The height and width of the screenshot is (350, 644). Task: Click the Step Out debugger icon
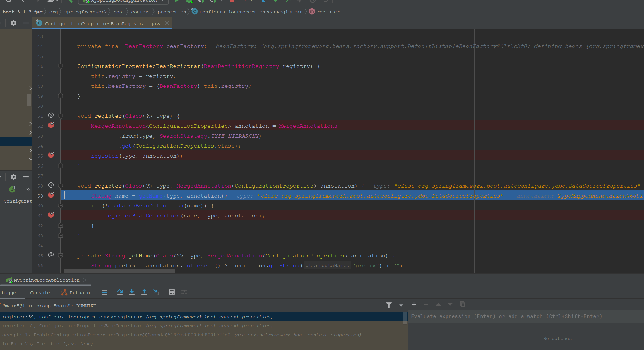tap(144, 292)
